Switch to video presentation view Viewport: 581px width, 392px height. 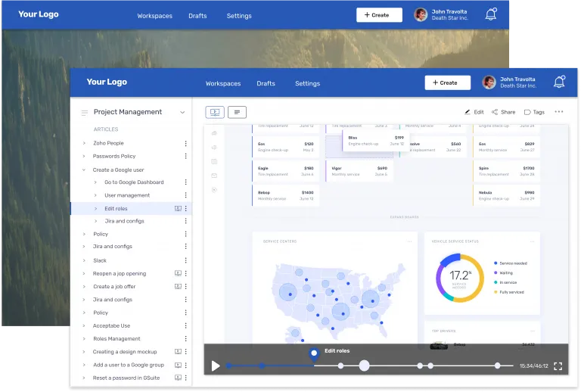coord(215,112)
